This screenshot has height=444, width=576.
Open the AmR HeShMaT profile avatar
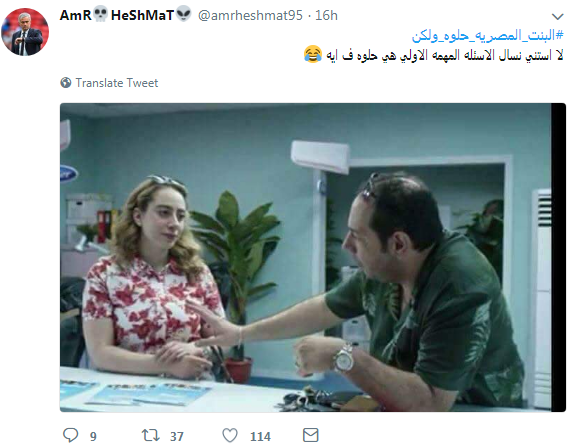[25, 32]
